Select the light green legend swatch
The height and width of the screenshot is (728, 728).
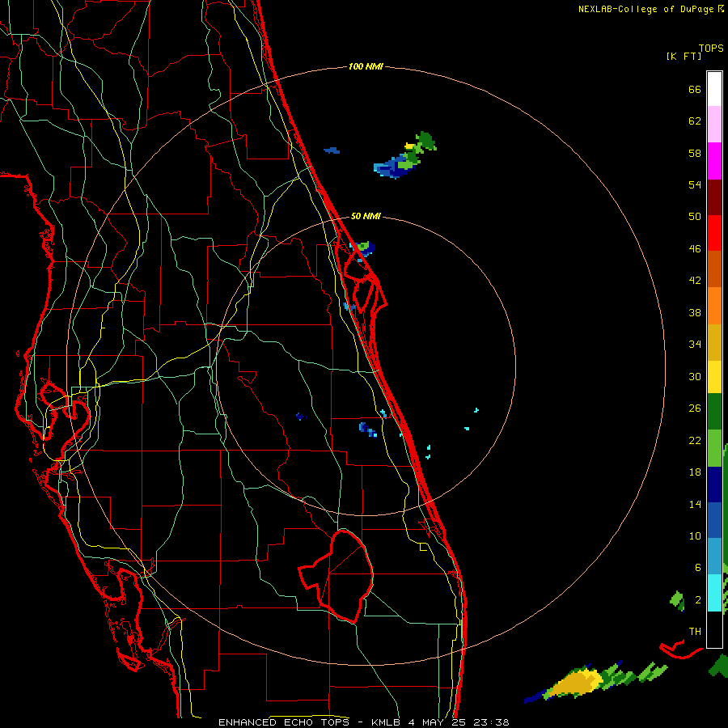tap(714, 448)
